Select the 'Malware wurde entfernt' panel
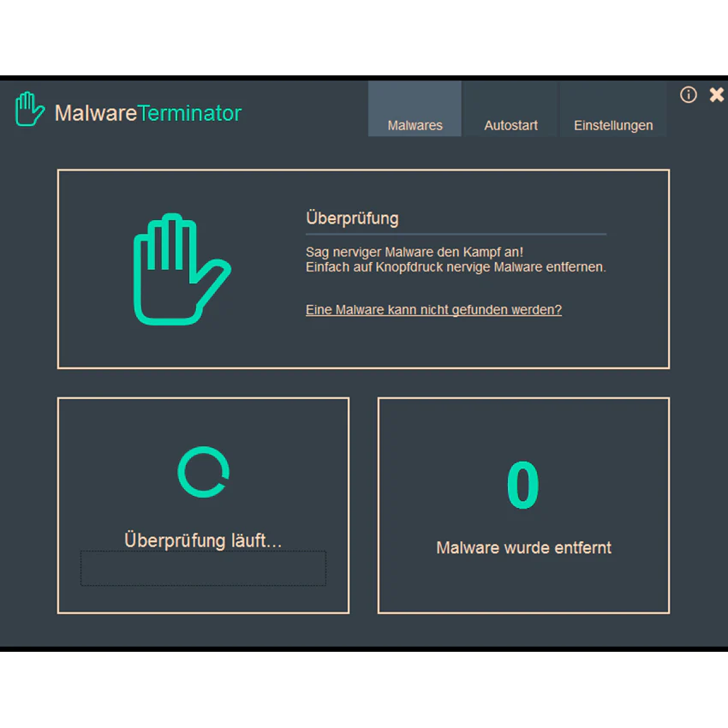This screenshot has width=728, height=728. point(523,505)
